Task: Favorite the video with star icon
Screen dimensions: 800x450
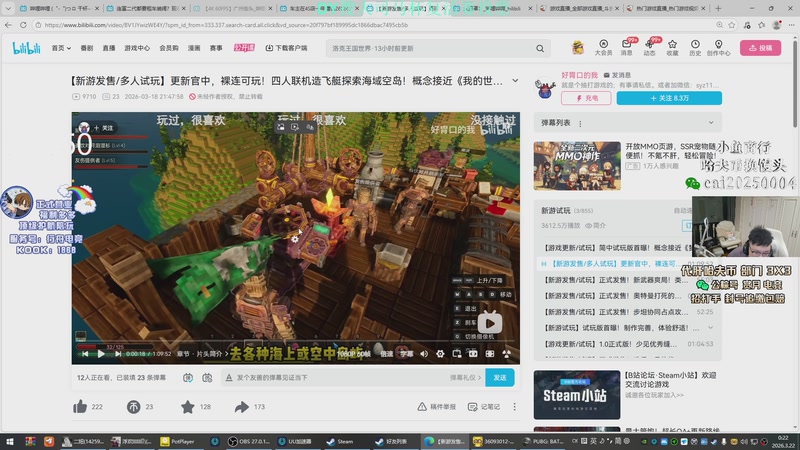Action: [188, 407]
